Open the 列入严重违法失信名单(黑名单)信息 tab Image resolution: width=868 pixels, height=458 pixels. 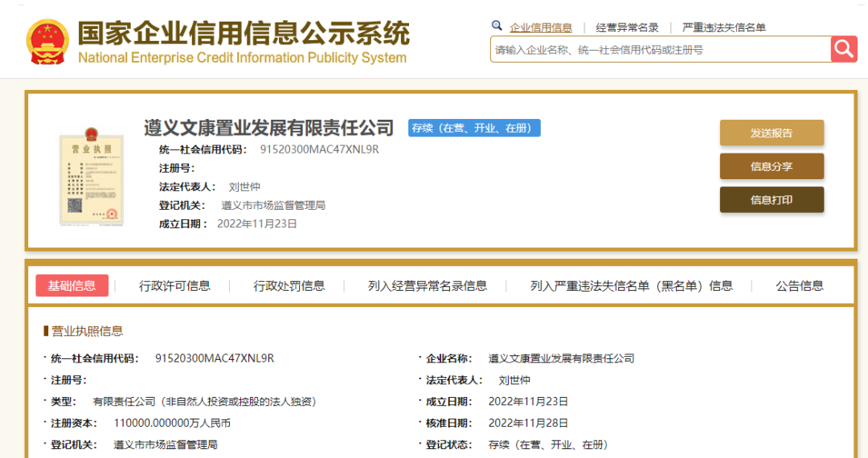[x=631, y=286]
